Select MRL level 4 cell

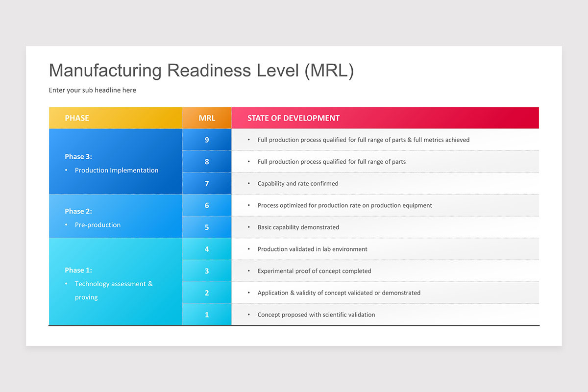pyautogui.click(x=207, y=249)
